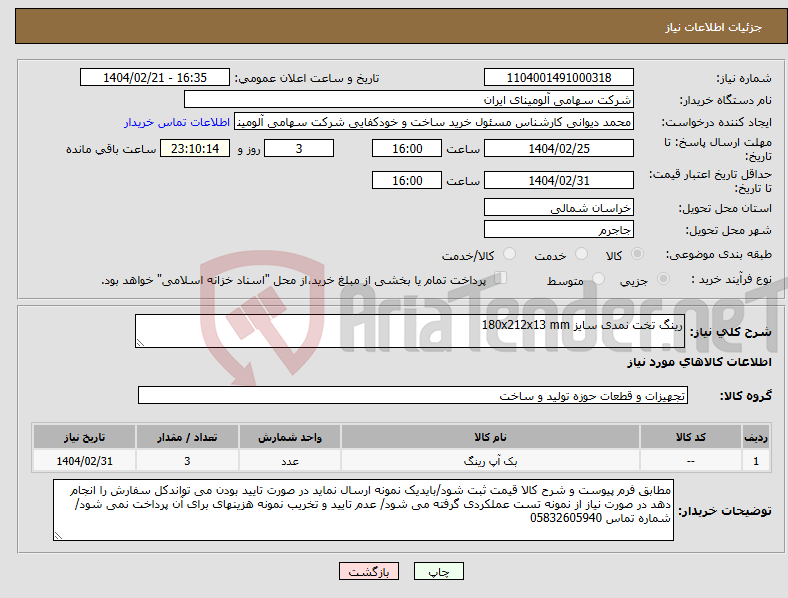Click the نوع فرآیند خرید label
This screenshot has height=598, width=788.
(731, 279)
